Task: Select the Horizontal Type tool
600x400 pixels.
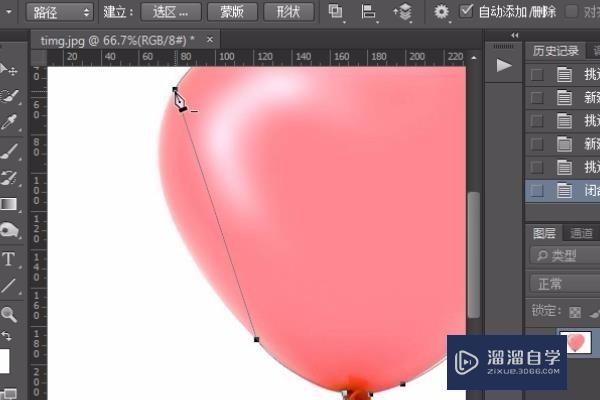Action: coord(8,259)
